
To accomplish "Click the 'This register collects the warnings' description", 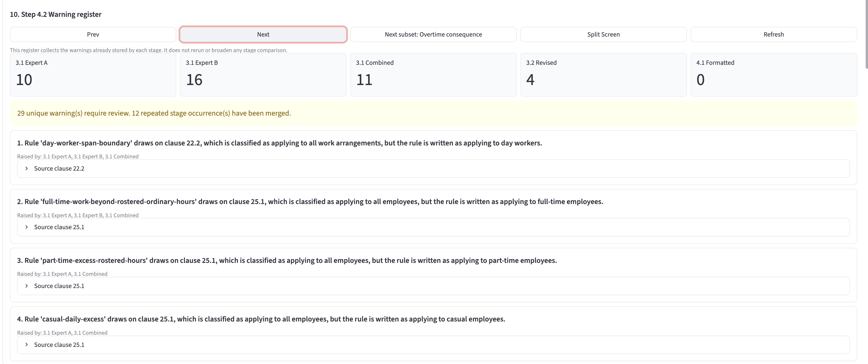I will click(149, 50).
